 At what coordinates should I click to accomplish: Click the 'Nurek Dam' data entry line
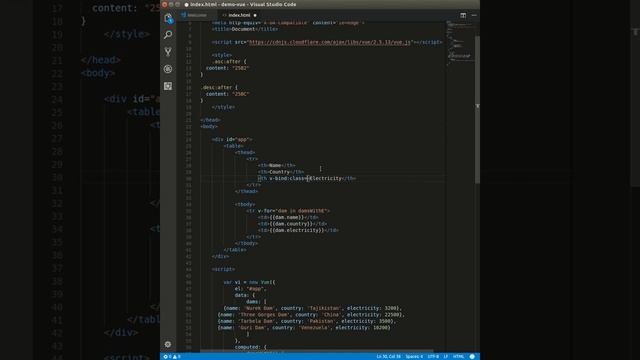313,308
